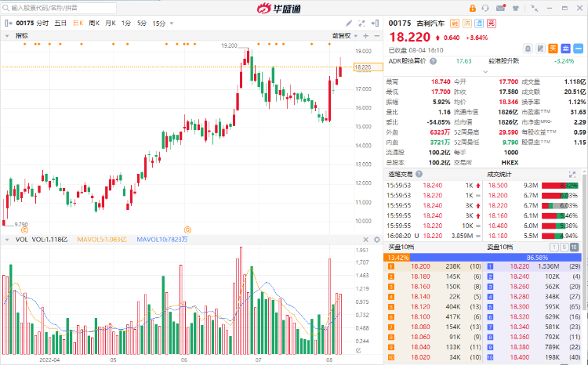Viewport: 588px width, 365px height.
Task: Open 逐笔交易 help icon
Action: (419, 174)
